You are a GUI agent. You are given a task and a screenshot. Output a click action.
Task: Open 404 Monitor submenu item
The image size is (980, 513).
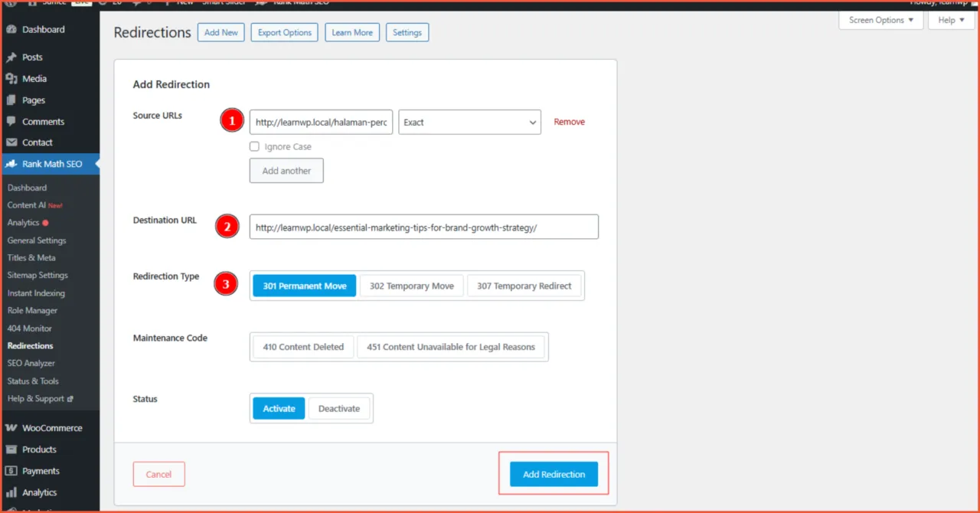[30, 328]
